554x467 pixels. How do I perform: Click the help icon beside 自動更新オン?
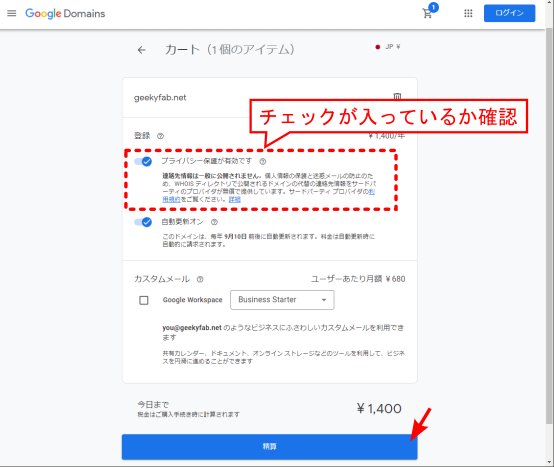pyautogui.click(x=214, y=222)
